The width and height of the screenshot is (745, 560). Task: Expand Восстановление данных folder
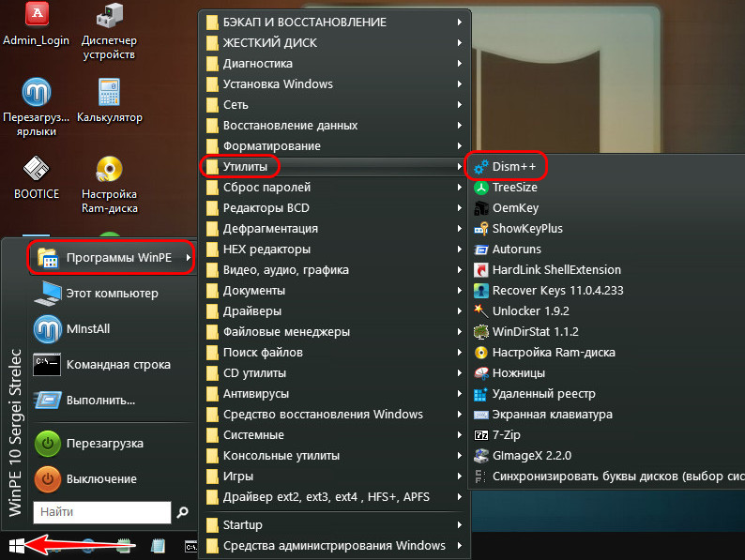335,126
